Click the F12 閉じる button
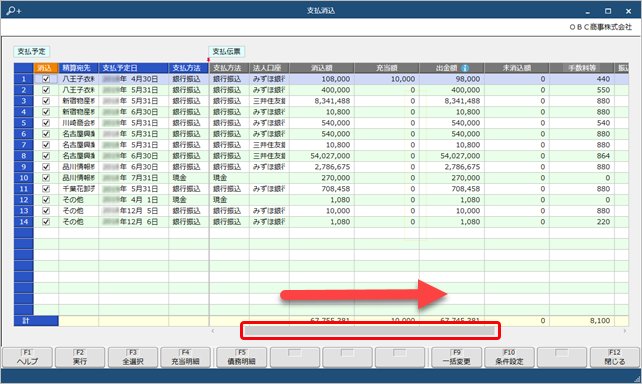The width and height of the screenshot is (642, 384). point(615,357)
